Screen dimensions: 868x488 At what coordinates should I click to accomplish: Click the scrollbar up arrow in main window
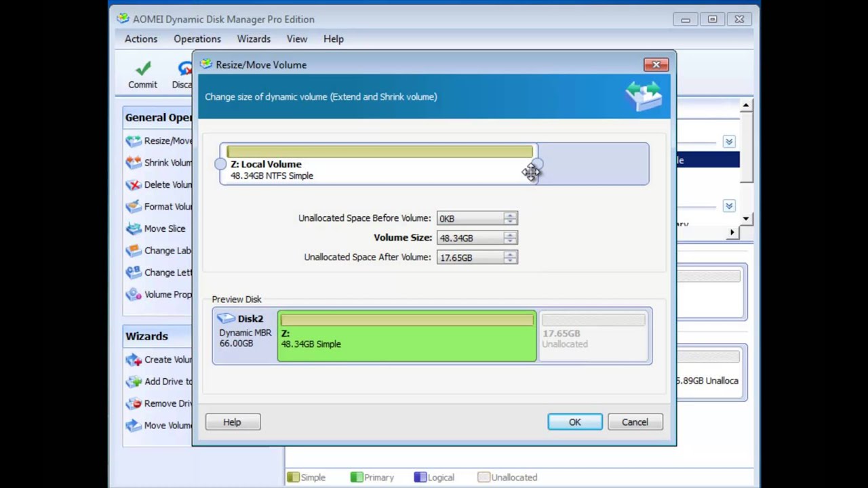[746, 105]
